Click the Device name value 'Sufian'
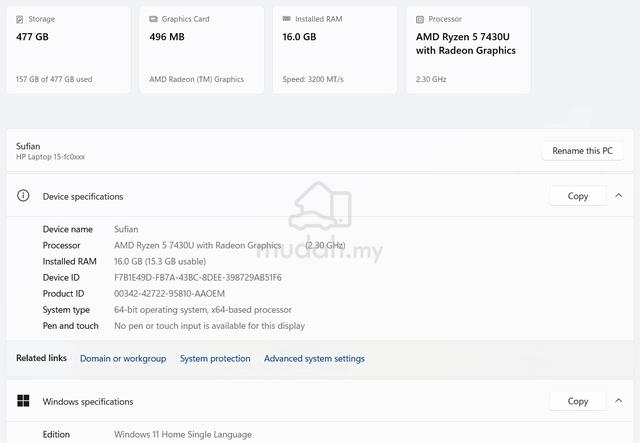 (x=126, y=229)
